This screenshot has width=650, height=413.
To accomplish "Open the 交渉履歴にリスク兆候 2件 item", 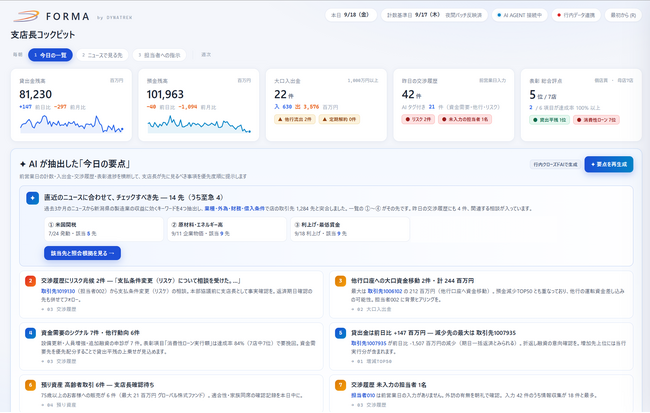I will click(x=171, y=295).
